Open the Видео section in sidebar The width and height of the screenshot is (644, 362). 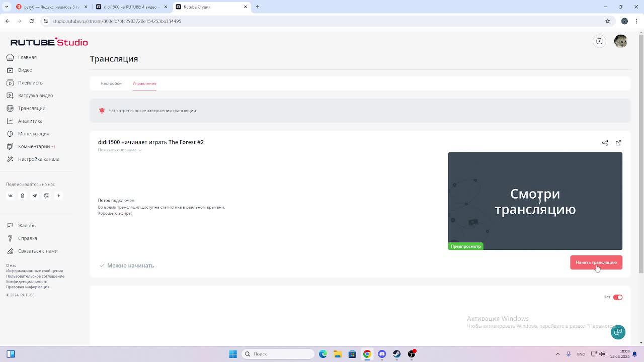(25, 70)
